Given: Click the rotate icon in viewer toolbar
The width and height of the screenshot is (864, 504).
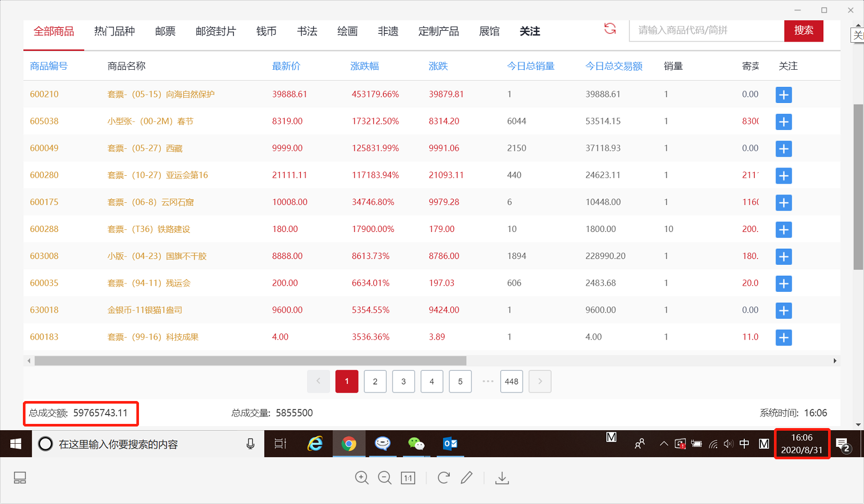Looking at the screenshot, I should pyautogui.click(x=443, y=477).
